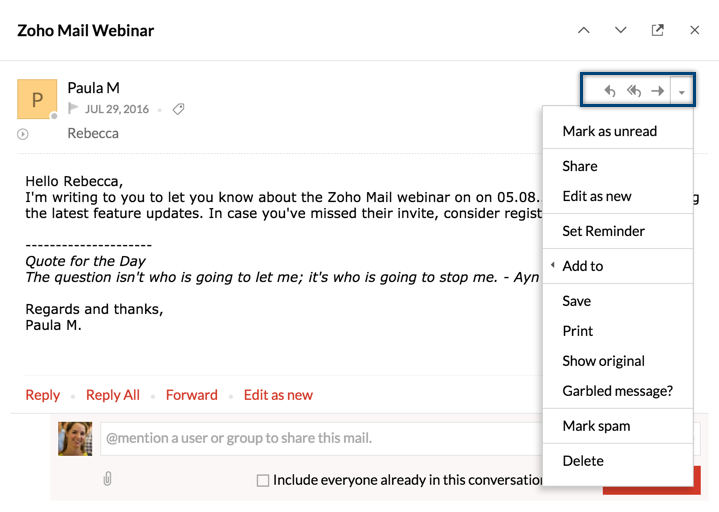Click the Forward arrow icon

[657, 91]
